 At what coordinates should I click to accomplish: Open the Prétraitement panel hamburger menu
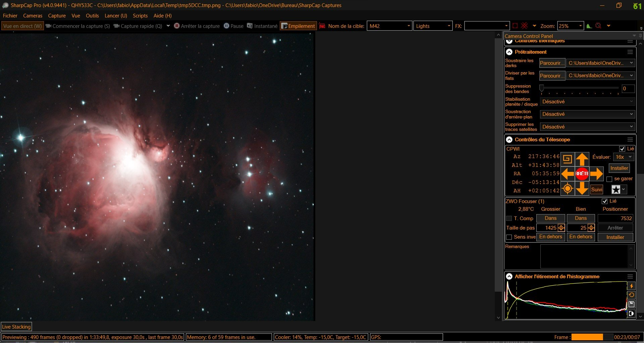[630, 52]
